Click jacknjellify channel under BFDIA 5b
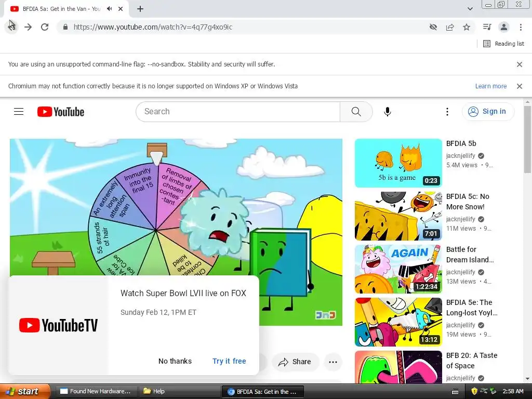532x399 pixels. (x=460, y=156)
